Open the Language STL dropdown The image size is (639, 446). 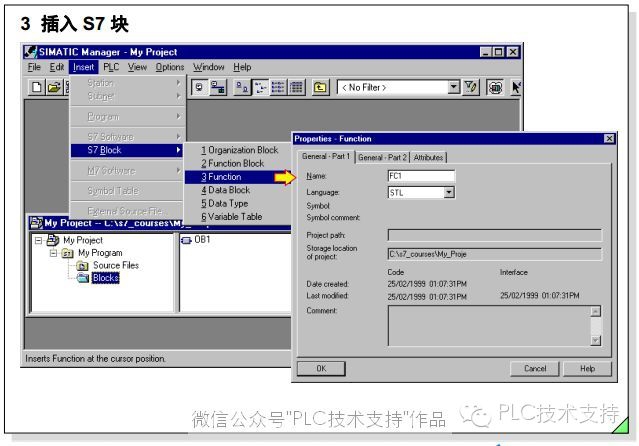click(x=449, y=192)
